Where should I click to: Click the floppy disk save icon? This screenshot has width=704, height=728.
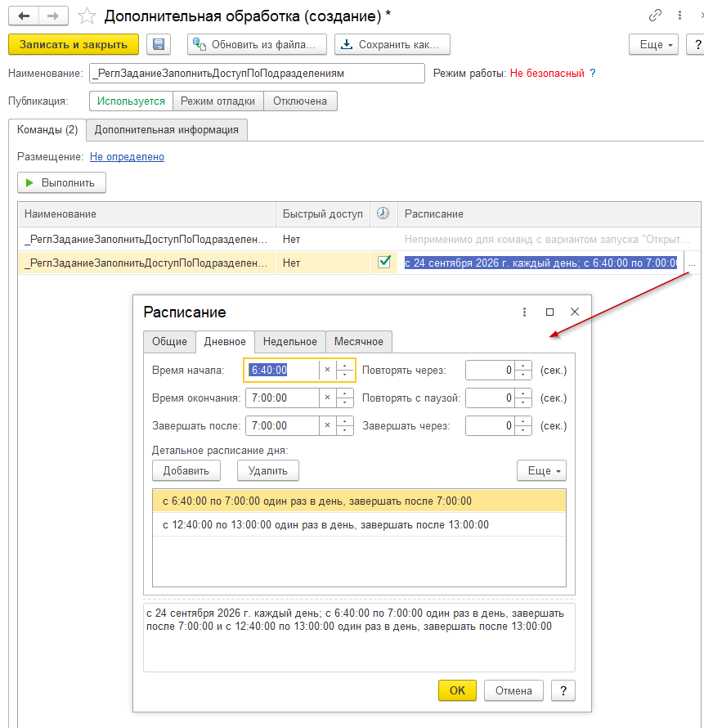point(159,44)
